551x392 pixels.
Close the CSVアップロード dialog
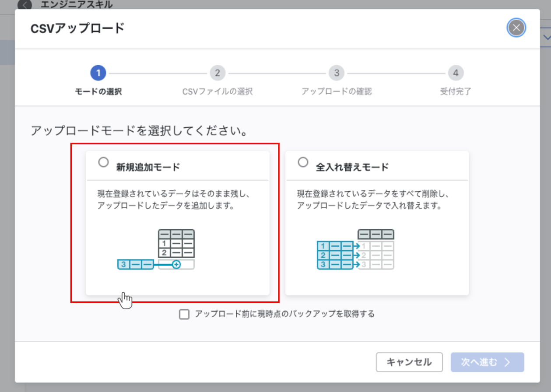click(516, 28)
